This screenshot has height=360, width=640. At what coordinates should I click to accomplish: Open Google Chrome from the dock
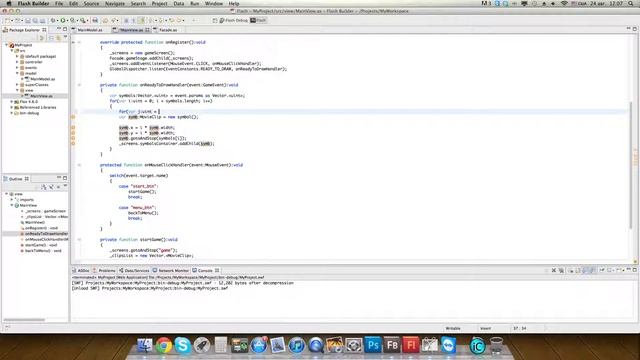pos(164,345)
